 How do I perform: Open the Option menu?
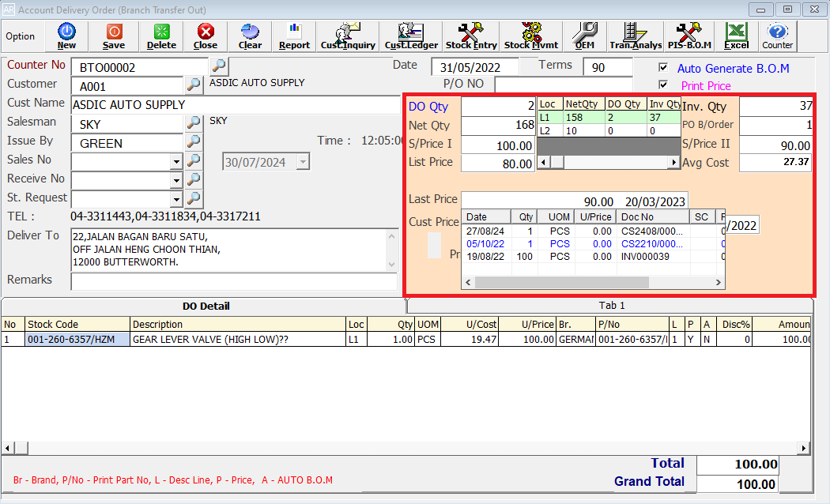(x=20, y=36)
